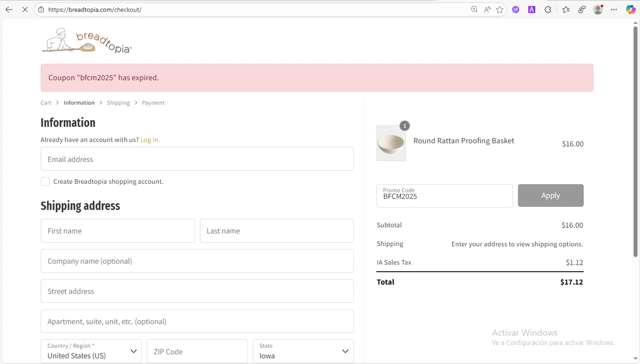Screen dimensions: 640x364
Task: Click the zoom magnifier icon in address bar
Action: click(474, 9)
